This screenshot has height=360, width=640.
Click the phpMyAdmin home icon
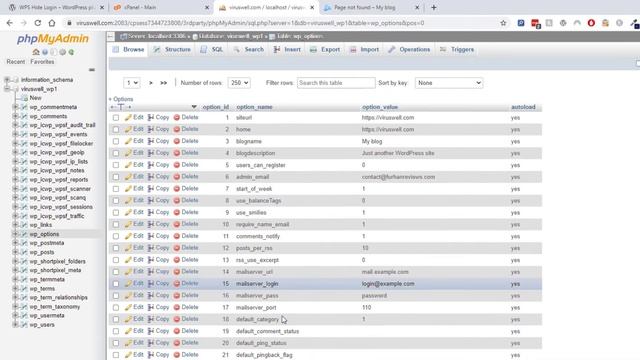click(x=36, y=52)
